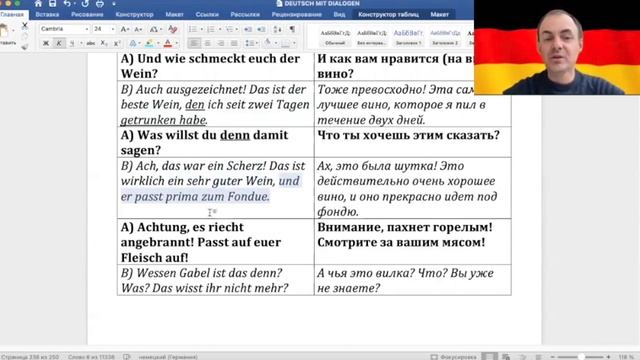
Task: Click the page count in status bar
Action: pyautogui.click(x=30, y=357)
